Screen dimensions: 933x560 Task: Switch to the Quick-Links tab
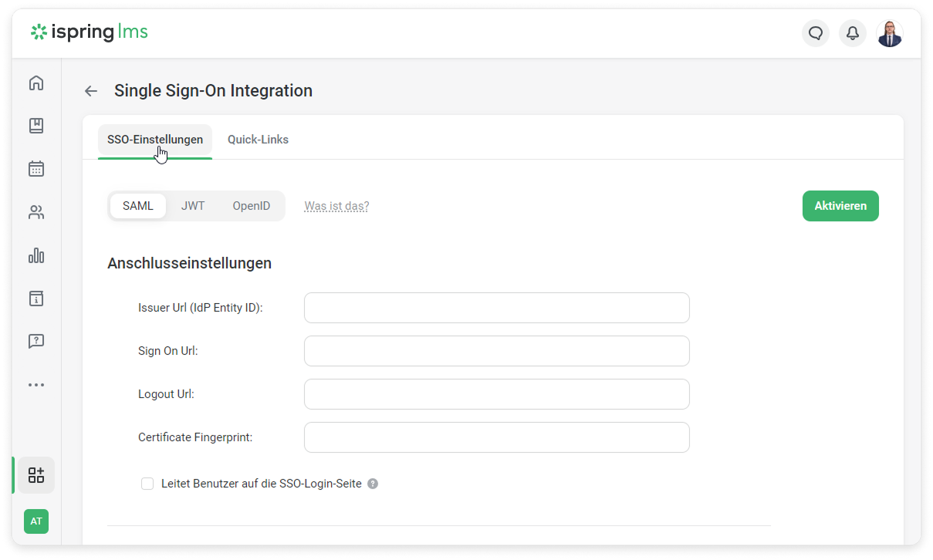click(258, 140)
